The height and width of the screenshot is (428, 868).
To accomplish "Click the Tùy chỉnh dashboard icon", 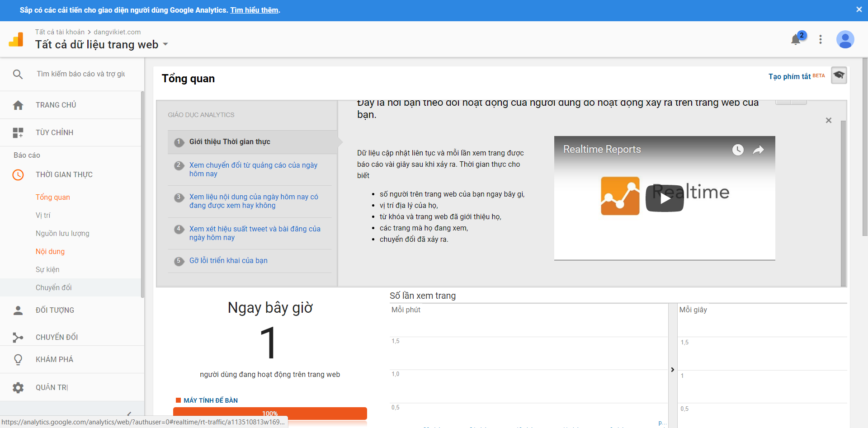I will (x=18, y=132).
